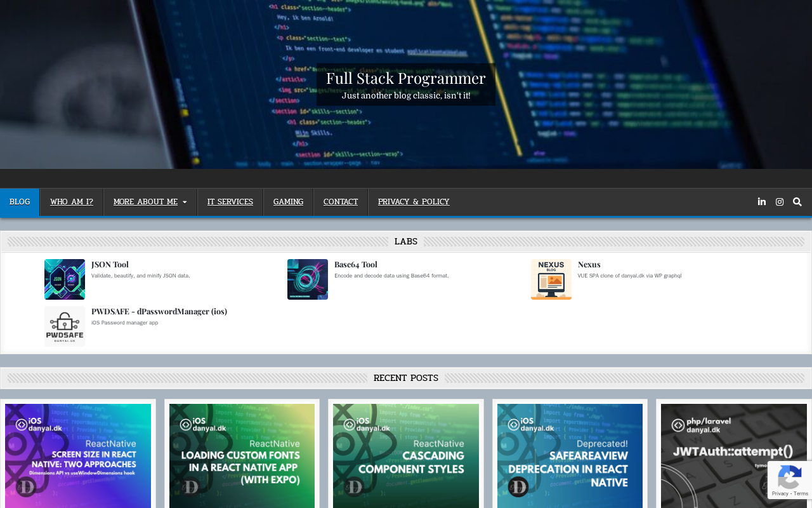The width and height of the screenshot is (812, 508).
Task: Expand the More About Me dropdown
Action: coord(150,202)
